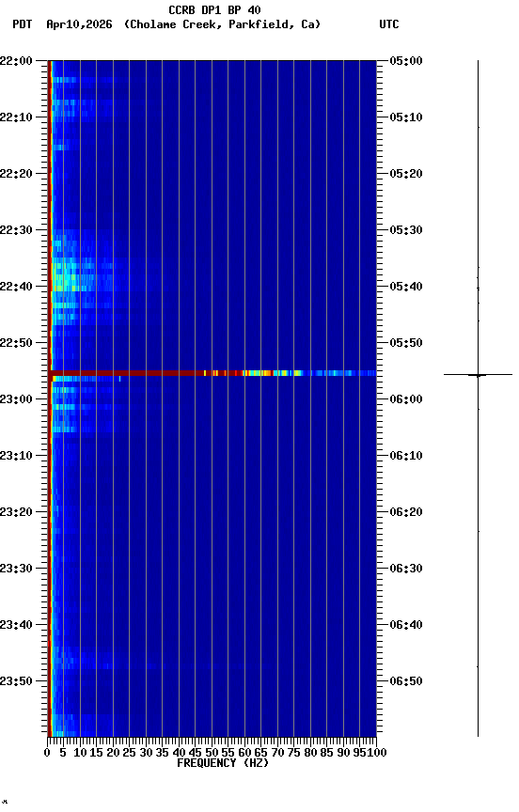The image size is (519, 812).
Task: Click the '05:40' UTC time label
Action: (x=406, y=287)
